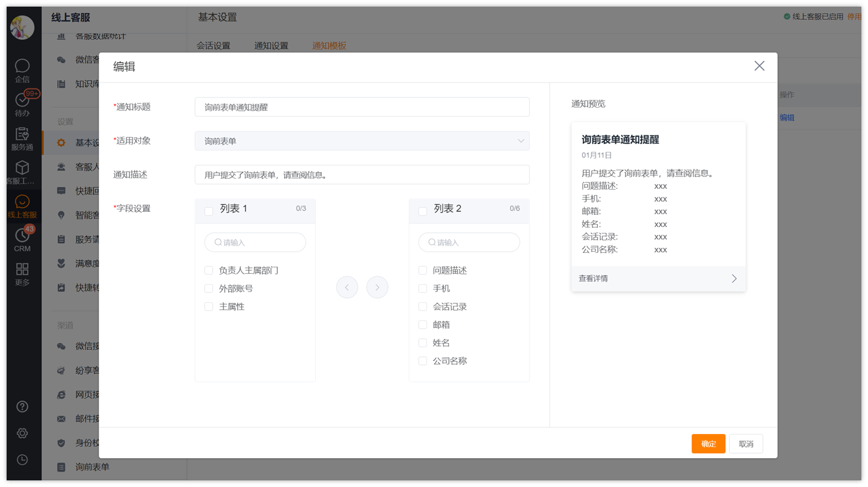Click the 停用 link at top right
Screen dimensions: 868x487
[x=854, y=17]
